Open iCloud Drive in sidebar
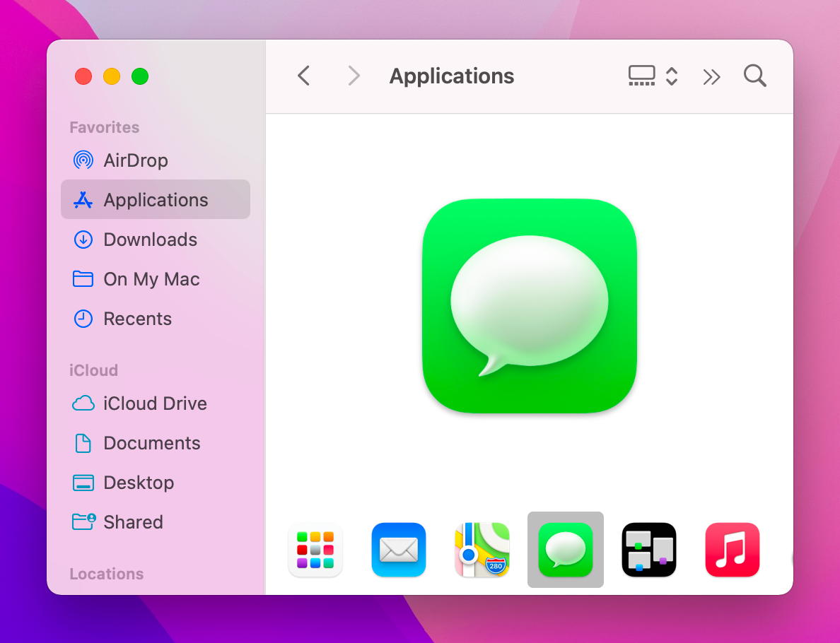This screenshot has height=643, width=840. point(156,403)
